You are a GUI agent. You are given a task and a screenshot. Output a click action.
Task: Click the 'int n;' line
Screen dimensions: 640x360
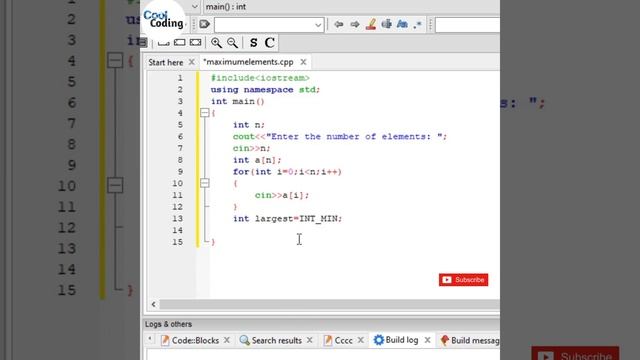(x=249, y=125)
